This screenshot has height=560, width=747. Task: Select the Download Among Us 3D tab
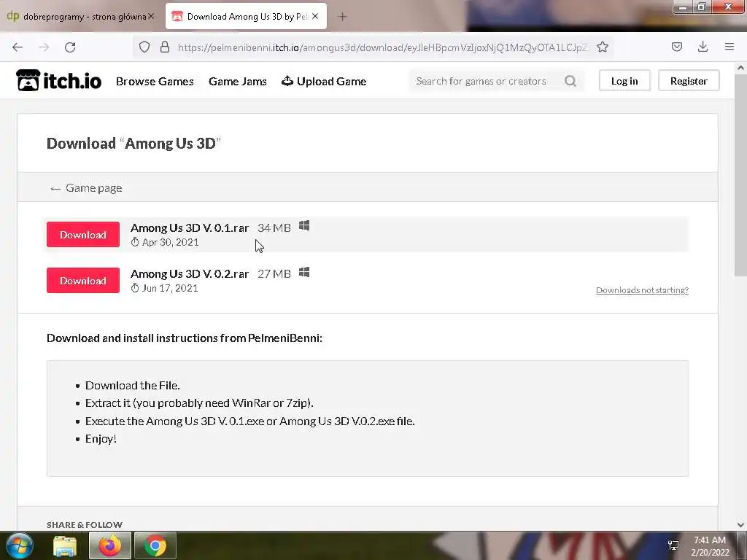pyautogui.click(x=246, y=16)
